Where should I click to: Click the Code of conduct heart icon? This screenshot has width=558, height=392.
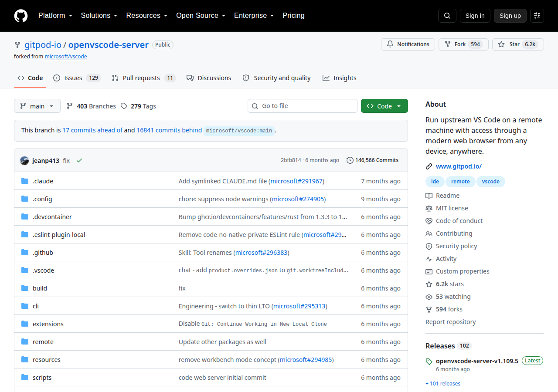(429, 221)
